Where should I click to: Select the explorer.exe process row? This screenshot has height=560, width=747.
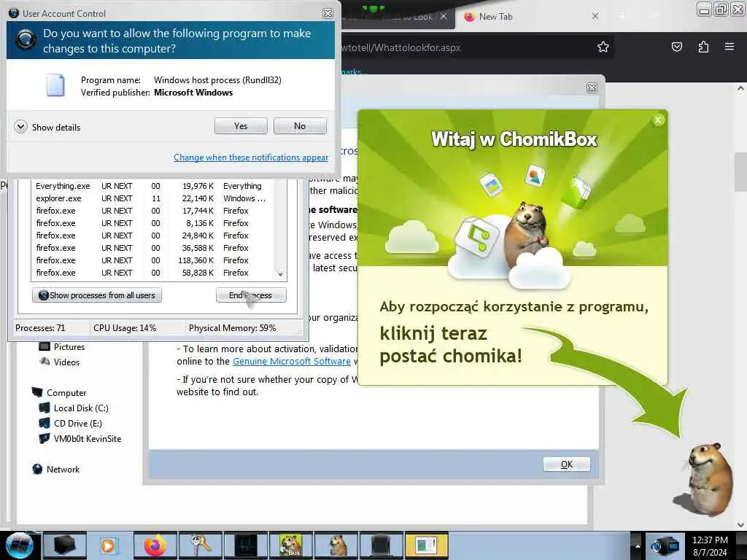[x=152, y=198]
